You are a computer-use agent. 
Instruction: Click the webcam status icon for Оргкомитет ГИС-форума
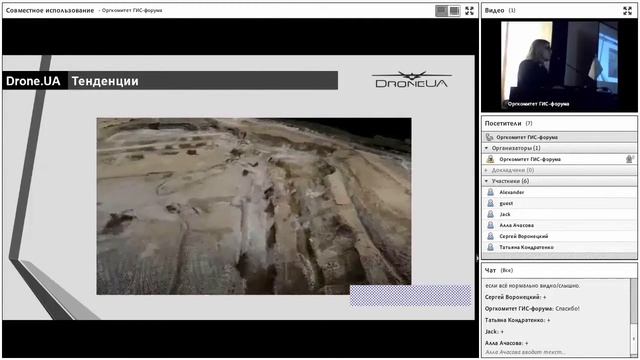pyautogui.click(x=630, y=159)
